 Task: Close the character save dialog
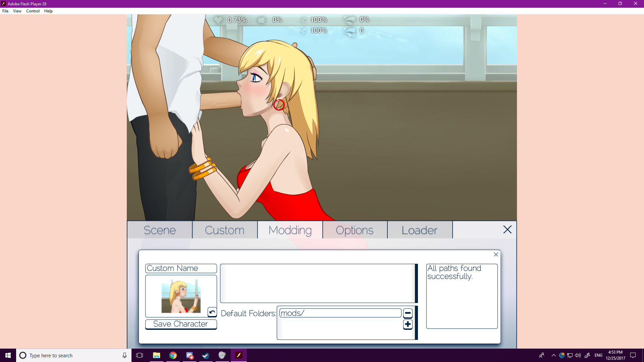[496, 255]
